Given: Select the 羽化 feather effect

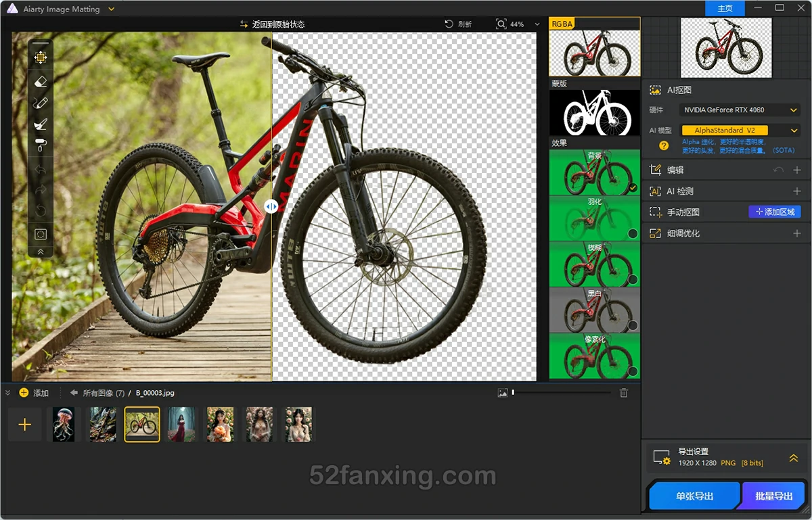Looking at the screenshot, I should (x=594, y=218).
